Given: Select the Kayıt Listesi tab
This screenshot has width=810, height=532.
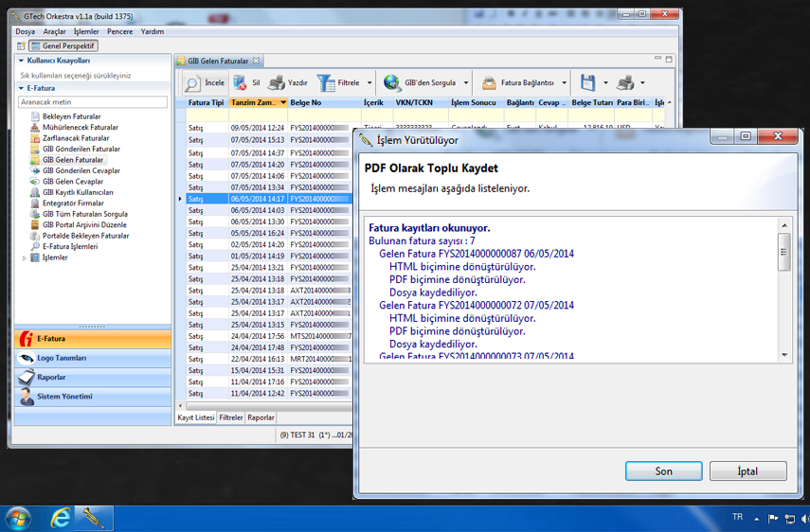Looking at the screenshot, I should [196, 417].
